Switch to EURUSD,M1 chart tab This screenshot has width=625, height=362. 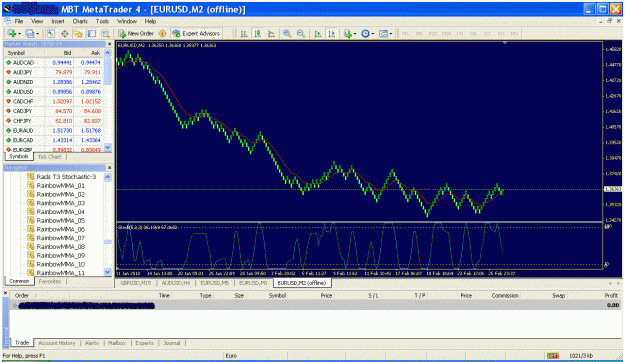[x=253, y=283]
